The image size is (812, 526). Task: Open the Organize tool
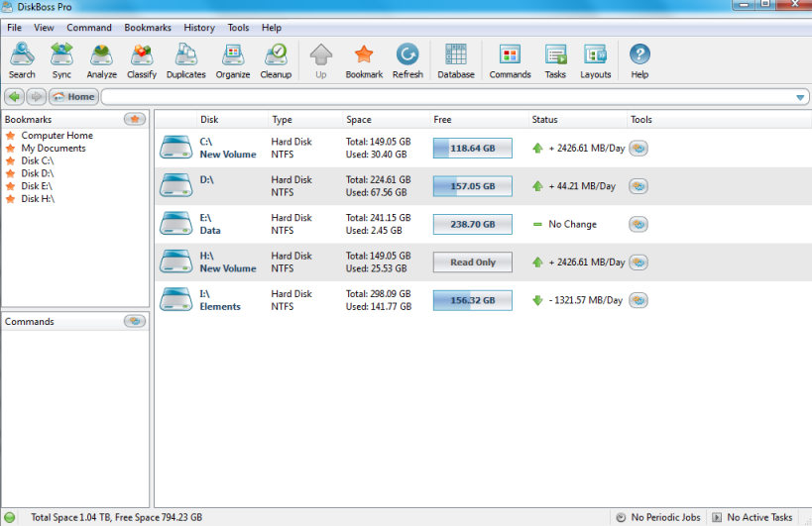click(x=233, y=61)
